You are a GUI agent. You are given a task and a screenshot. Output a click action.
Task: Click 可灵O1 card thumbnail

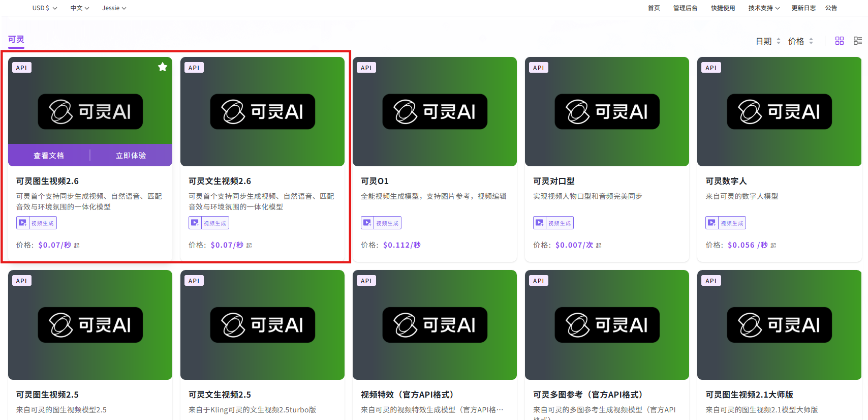pos(435,111)
